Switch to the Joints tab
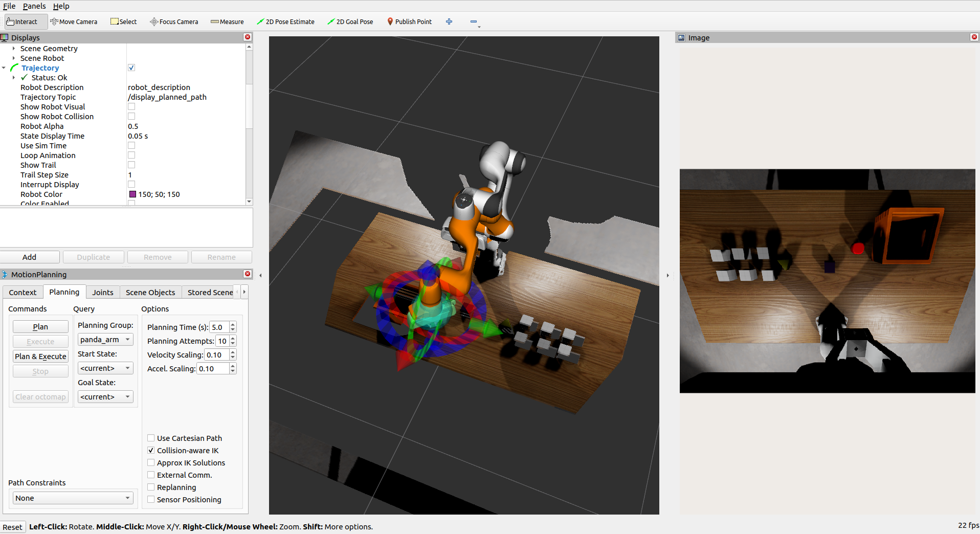980x534 pixels. (103, 292)
